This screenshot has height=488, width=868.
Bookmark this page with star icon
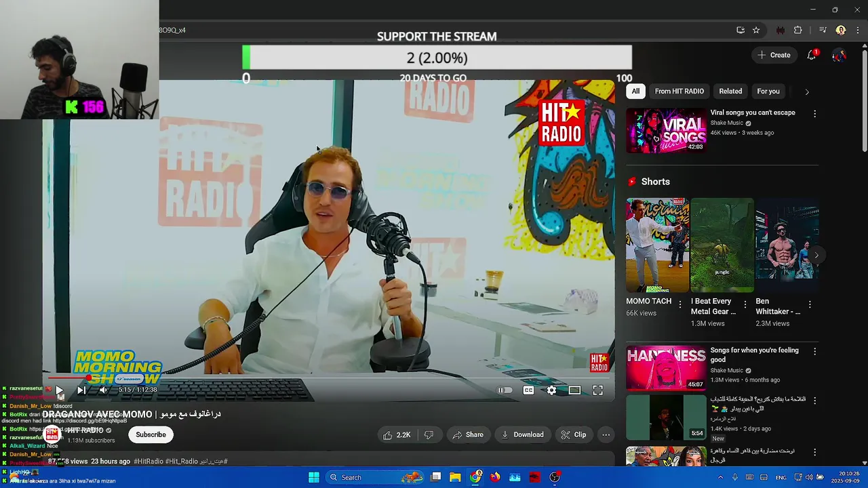[756, 30]
